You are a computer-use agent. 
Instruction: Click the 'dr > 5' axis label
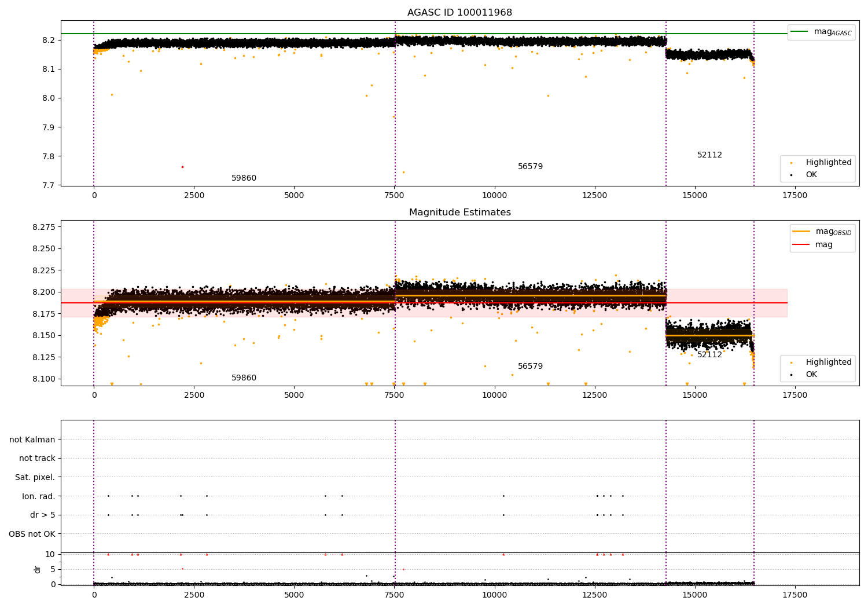click(43, 515)
